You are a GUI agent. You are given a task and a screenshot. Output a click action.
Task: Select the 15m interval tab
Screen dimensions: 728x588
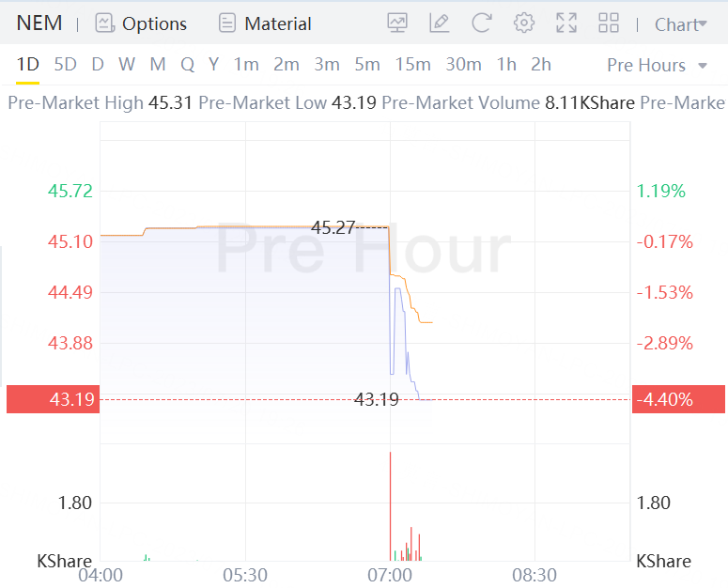click(x=412, y=65)
